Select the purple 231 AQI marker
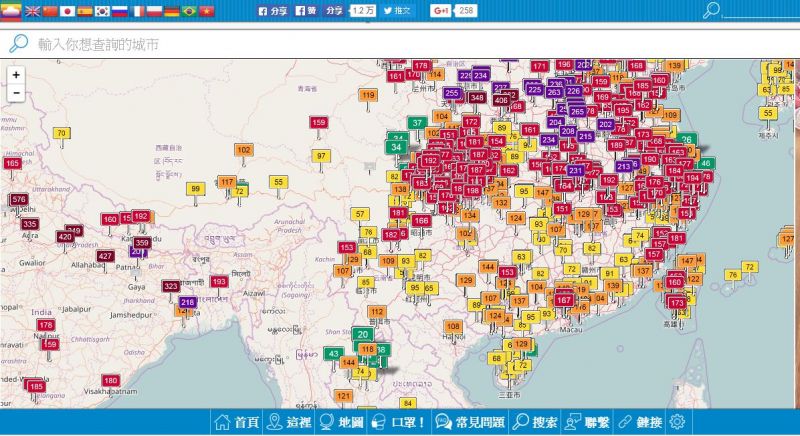800x436 pixels. pos(576,171)
